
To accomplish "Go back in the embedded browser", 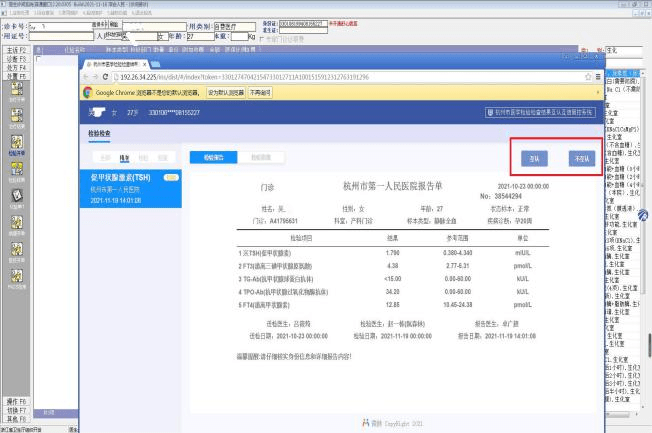I will coord(86,77).
